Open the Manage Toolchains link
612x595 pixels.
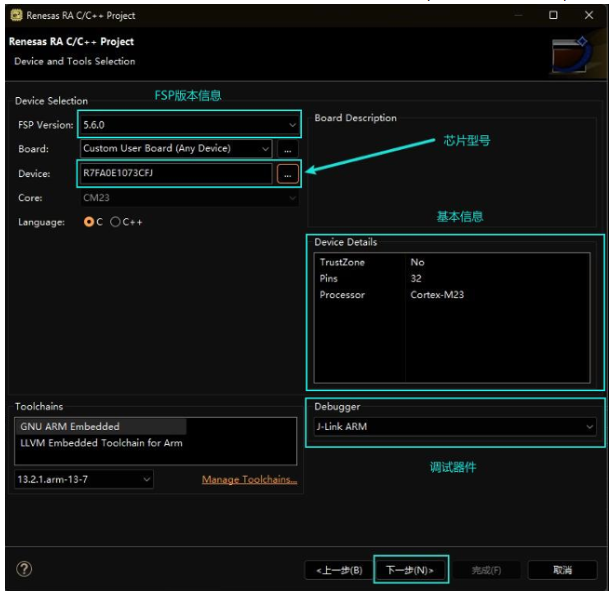coord(249,479)
